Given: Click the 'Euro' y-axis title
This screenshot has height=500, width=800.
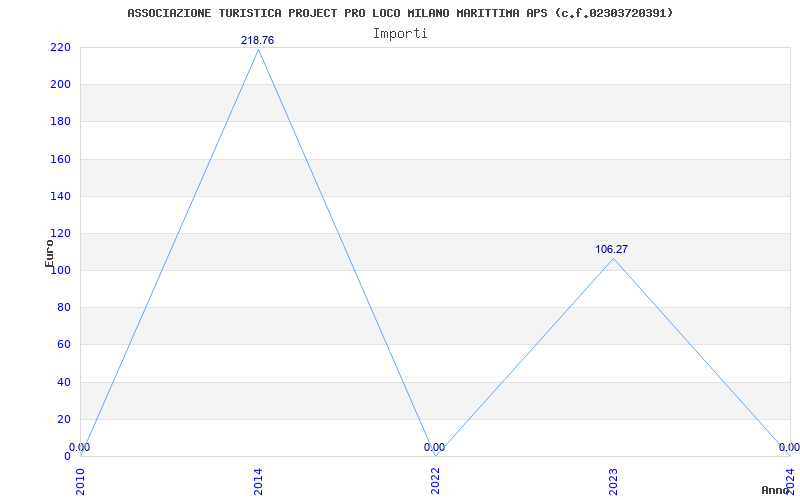Looking at the screenshot, I should point(49,254).
